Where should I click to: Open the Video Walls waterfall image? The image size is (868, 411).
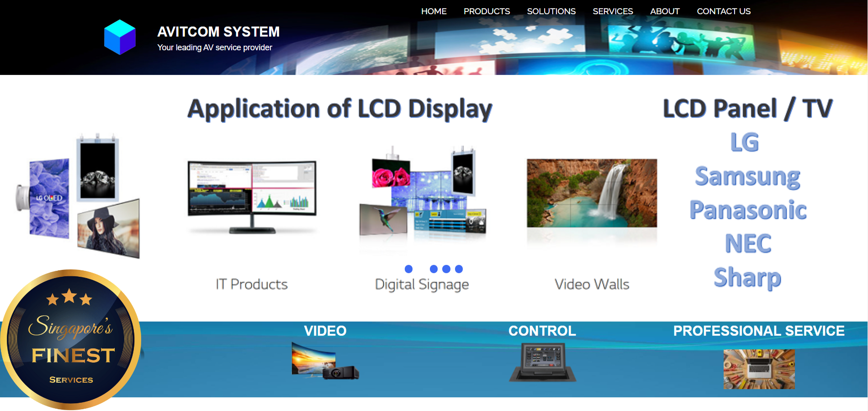click(x=592, y=193)
